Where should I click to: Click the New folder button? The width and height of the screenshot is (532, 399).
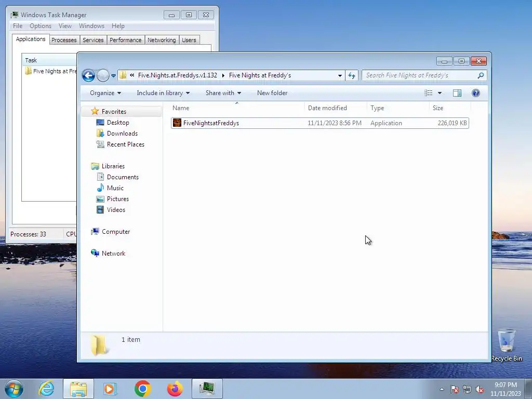(272, 93)
